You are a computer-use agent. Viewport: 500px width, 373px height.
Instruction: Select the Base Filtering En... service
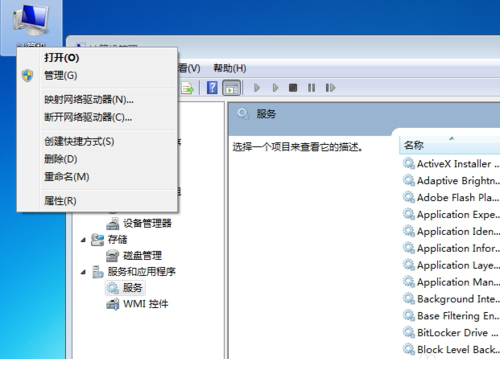458,316
